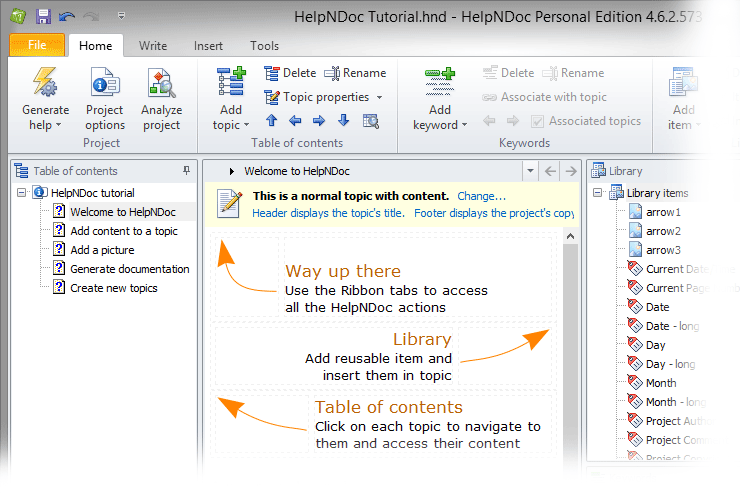Select the arrow3 library item
This screenshot has height=500, width=740.
[663, 250]
